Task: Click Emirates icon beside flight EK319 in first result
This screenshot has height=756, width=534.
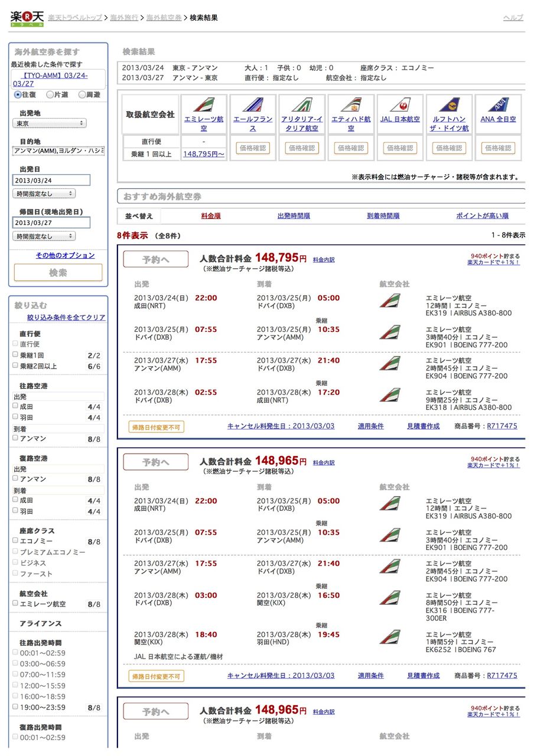Action: coord(389,301)
